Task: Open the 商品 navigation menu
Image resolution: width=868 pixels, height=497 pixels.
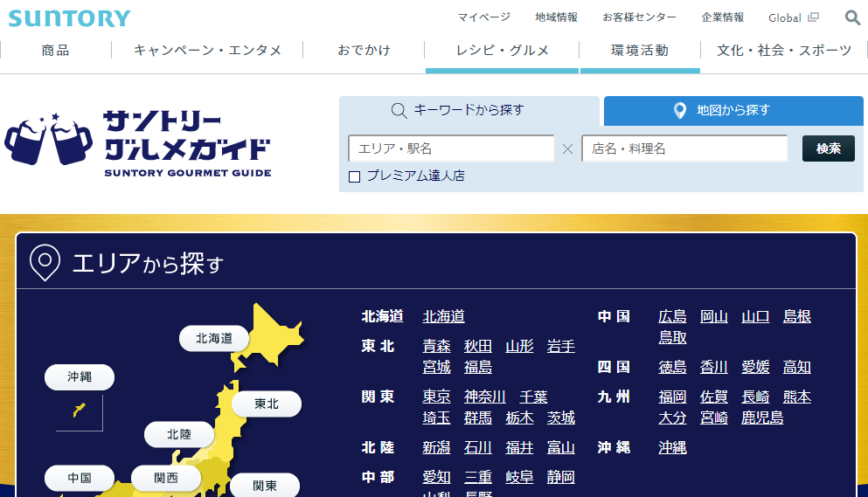Action: pos(55,51)
